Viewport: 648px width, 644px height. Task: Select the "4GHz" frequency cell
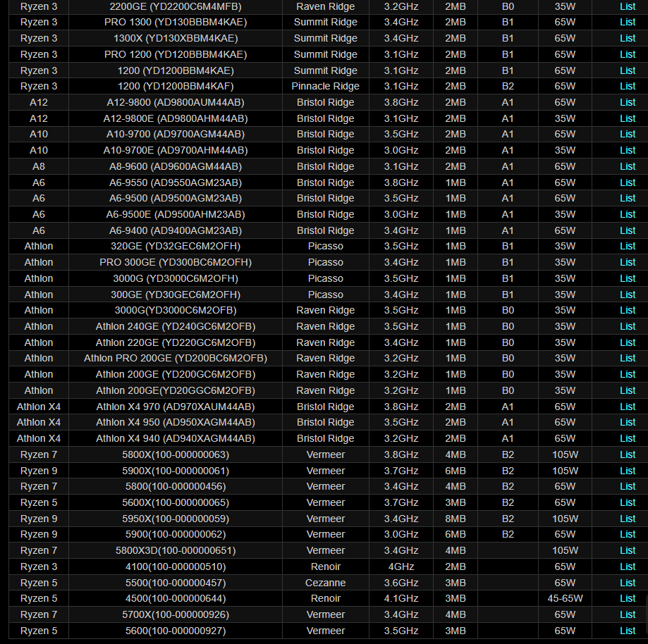pos(401,566)
